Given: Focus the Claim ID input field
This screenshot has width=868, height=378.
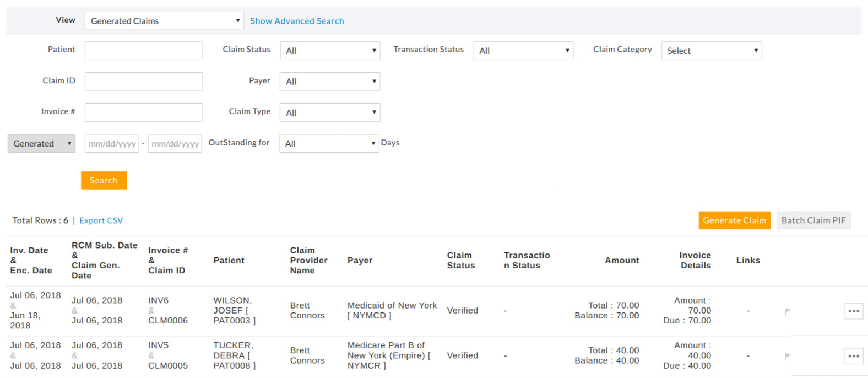Looking at the screenshot, I should point(144,82).
